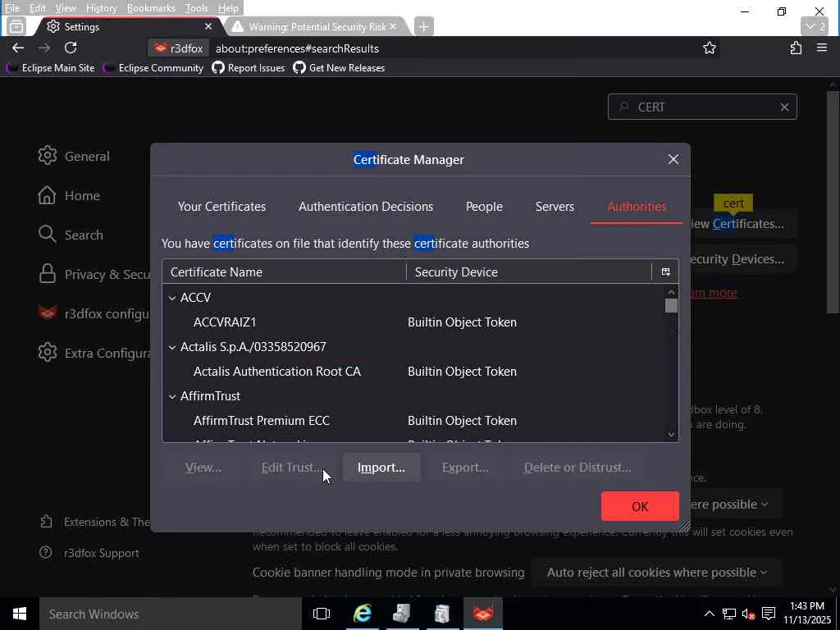This screenshot has height=630, width=840.
Task: Open the r3dfox configuration category
Action: pyautogui.click(x=94, y=313)
